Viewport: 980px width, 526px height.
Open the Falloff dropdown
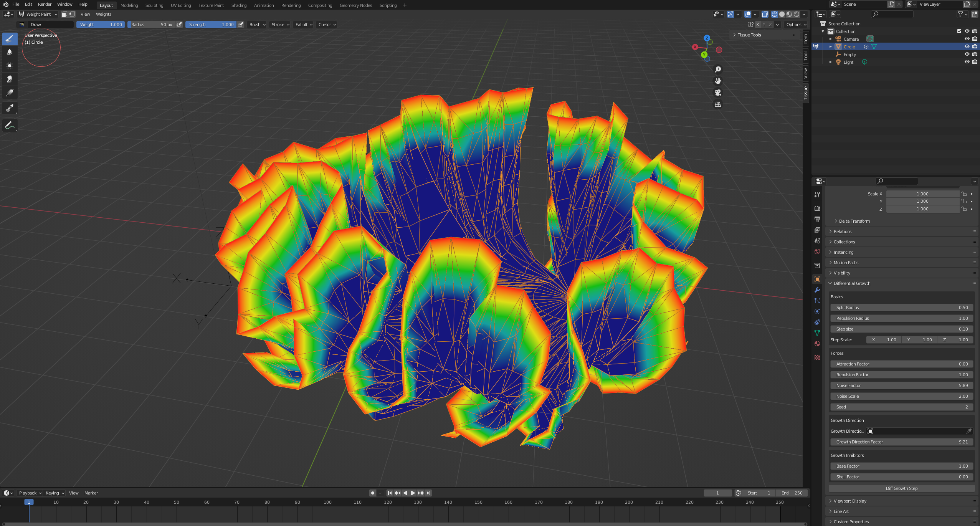point(304,25)
